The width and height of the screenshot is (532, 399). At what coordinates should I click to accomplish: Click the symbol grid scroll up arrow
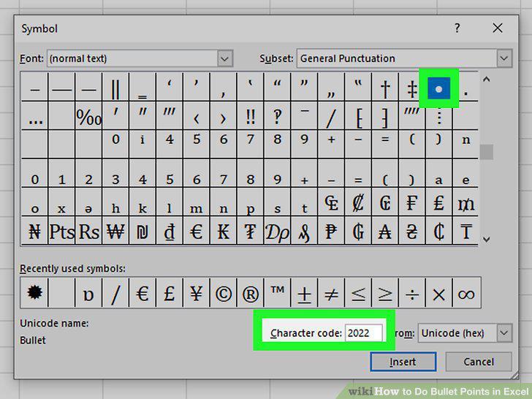(486, 80)
